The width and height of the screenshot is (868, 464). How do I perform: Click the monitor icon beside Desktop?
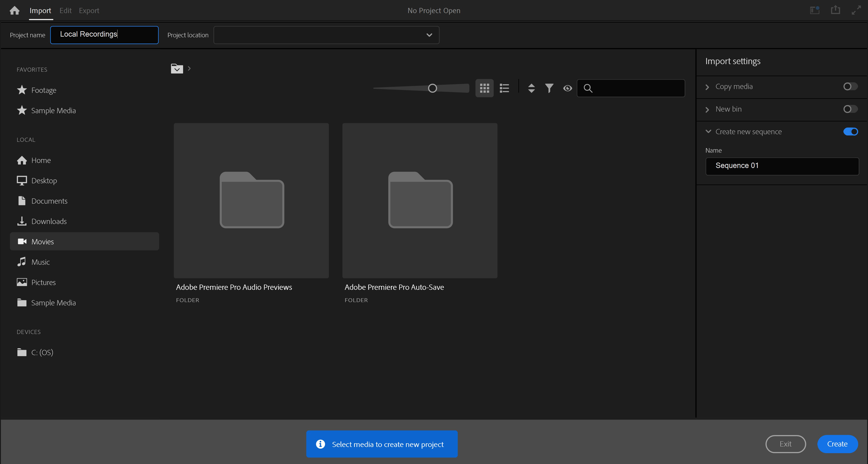tap(22, 181)
